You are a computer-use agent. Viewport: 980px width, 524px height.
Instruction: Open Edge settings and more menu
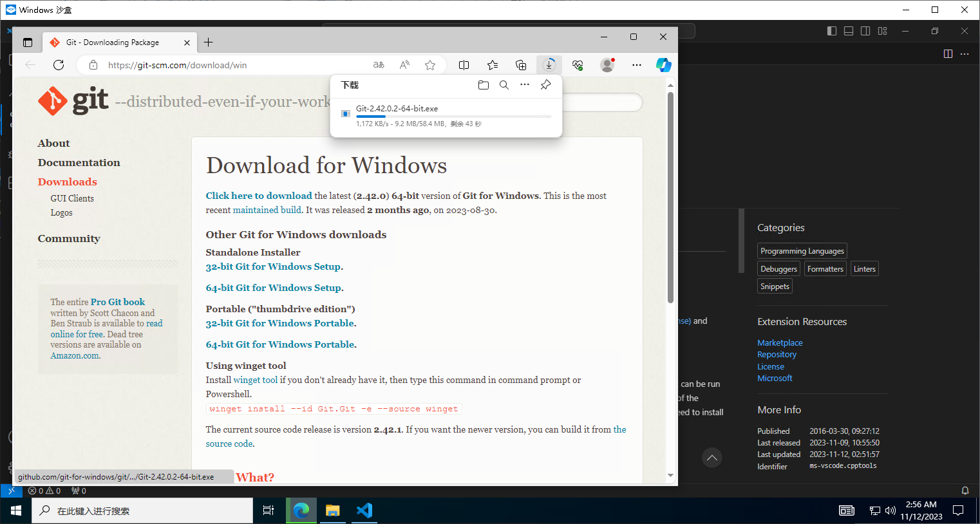(637, 65)
